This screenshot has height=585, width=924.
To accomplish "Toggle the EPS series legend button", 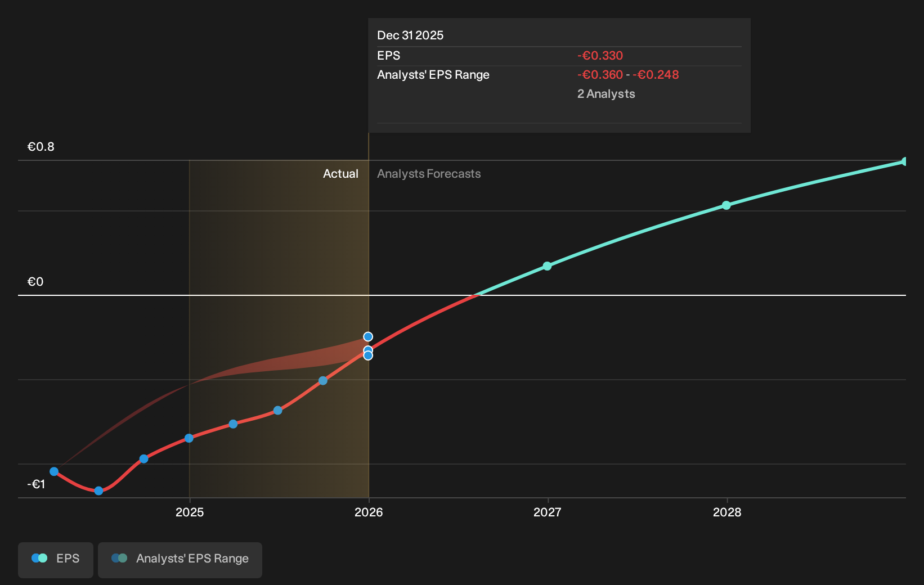I will pos(56,560).
